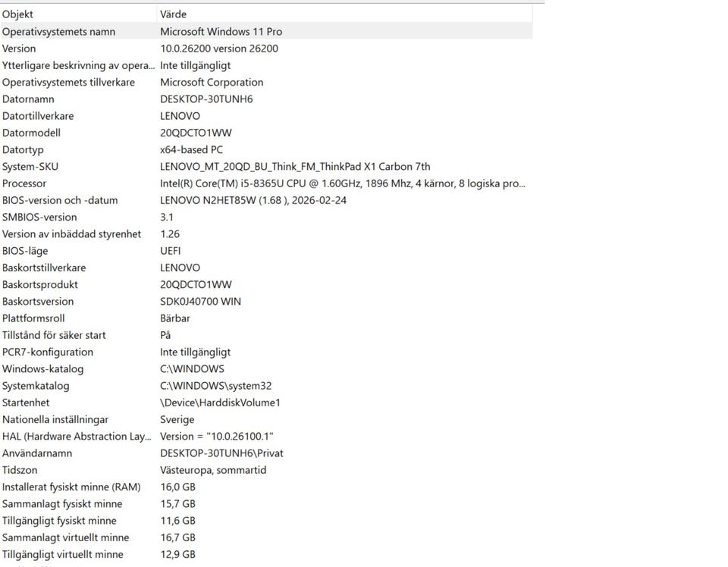Click Tillstånd för säker start label

click(x=54, y=335)
